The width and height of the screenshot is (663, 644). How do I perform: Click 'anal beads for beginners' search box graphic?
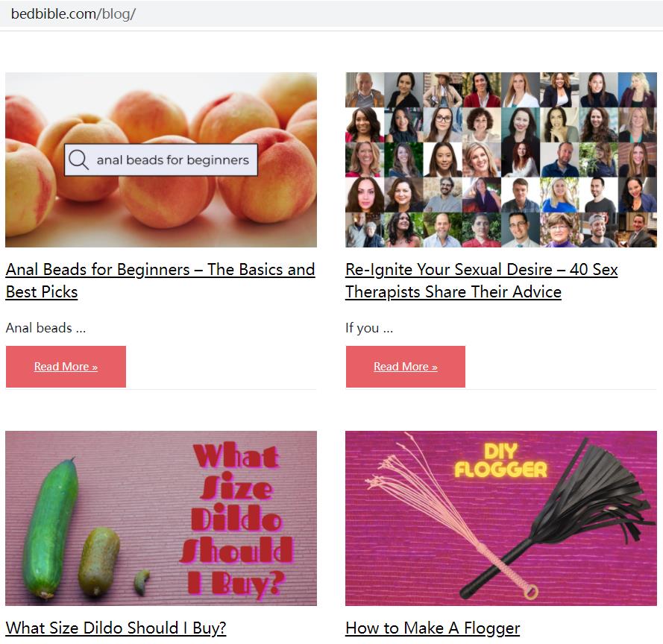pos(161,160)
